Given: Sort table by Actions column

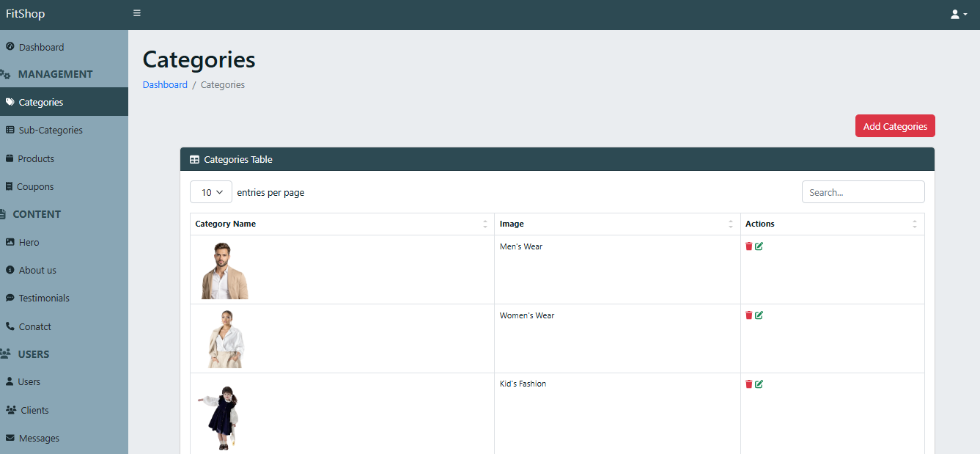Looking at the screenshot, I should (760, 224).
